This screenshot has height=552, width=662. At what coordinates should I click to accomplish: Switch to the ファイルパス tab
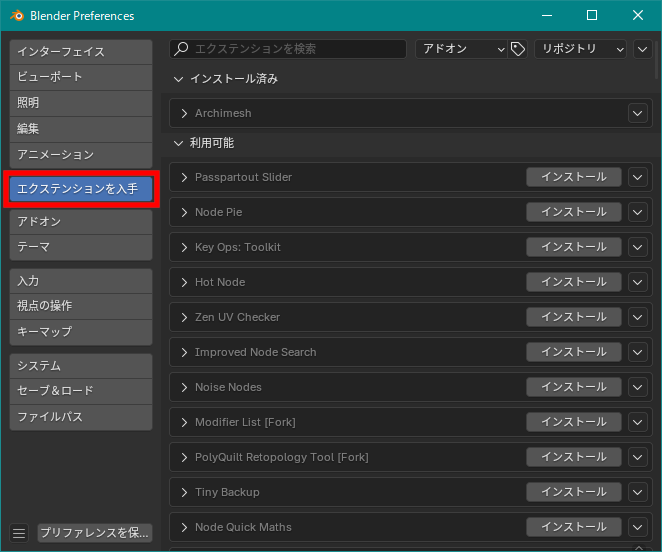(x=81, y=417)
